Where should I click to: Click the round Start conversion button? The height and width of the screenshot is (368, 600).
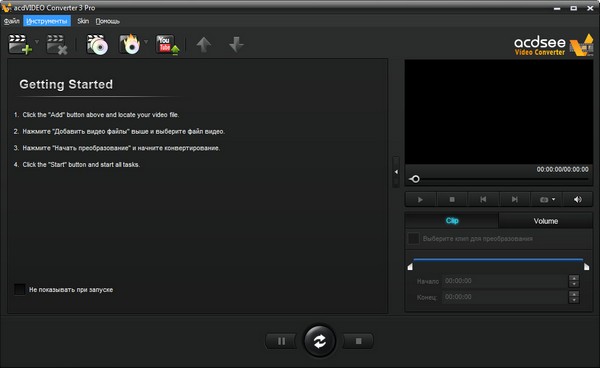click(x=320, y=340)
